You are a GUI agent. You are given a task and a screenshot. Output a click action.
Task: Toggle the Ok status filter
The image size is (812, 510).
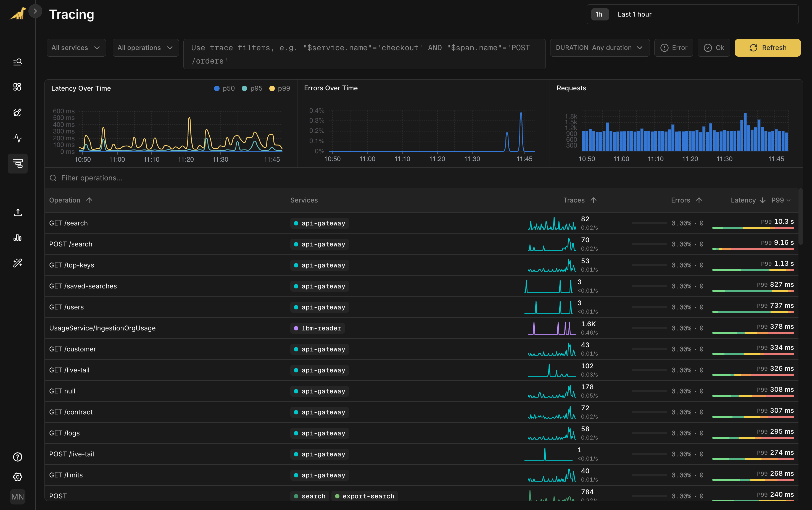[x=713, y=48]
